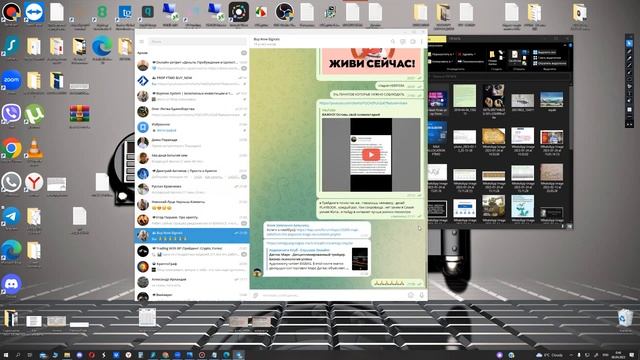Screen dimensions: 640x360
Task: Open TeamViewer desktop shortcut
Action: pyautogui.click(x=34, y=13)
